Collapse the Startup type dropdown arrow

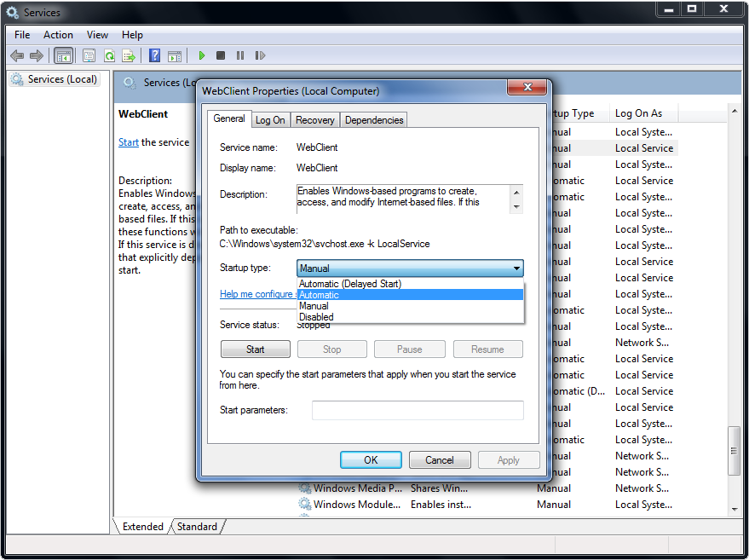point(516,268)
